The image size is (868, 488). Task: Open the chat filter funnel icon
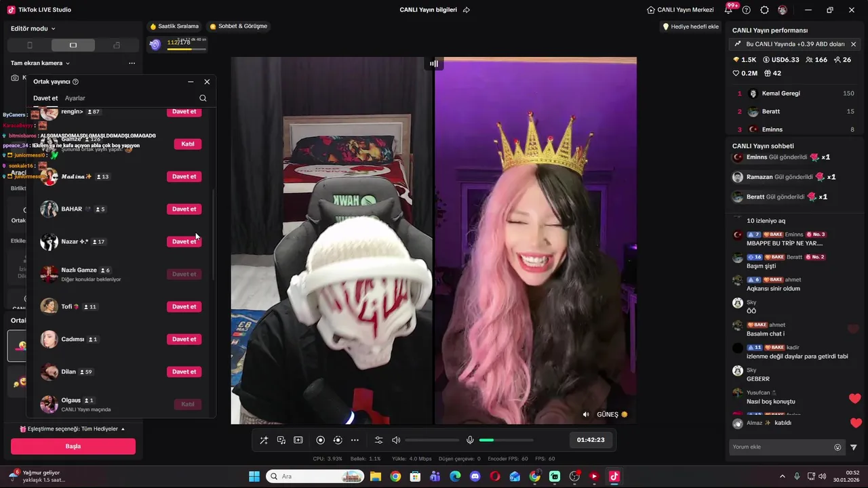[854, 447]
